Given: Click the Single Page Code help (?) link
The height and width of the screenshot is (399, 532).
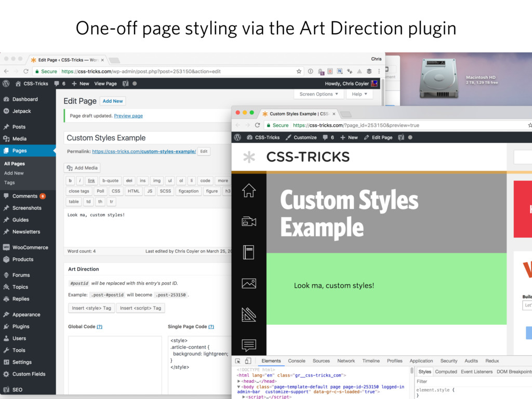Looking at the screenshot, I should (211, 327).
